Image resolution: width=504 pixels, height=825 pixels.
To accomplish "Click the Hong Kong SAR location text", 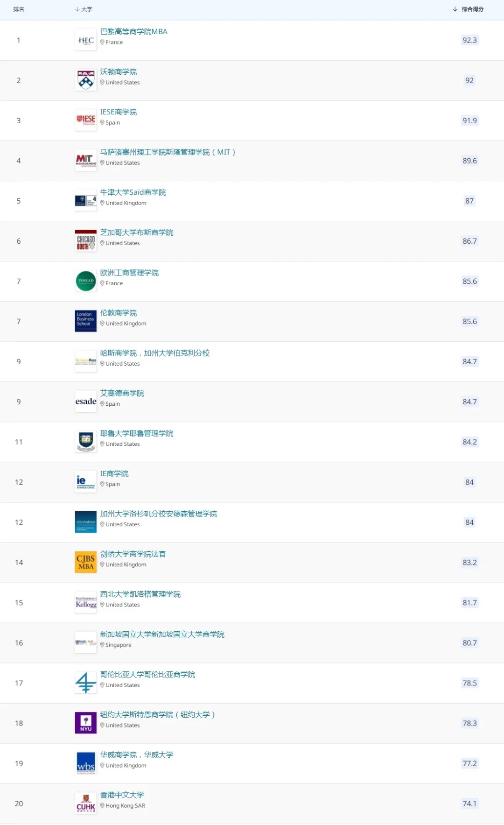I will 125,805.
